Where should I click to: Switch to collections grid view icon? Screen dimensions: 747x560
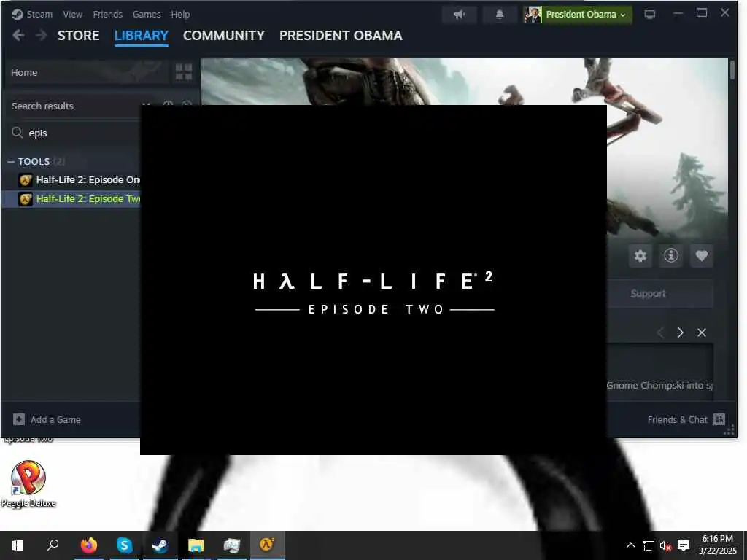pyautogui.click(x=184, y=72)
